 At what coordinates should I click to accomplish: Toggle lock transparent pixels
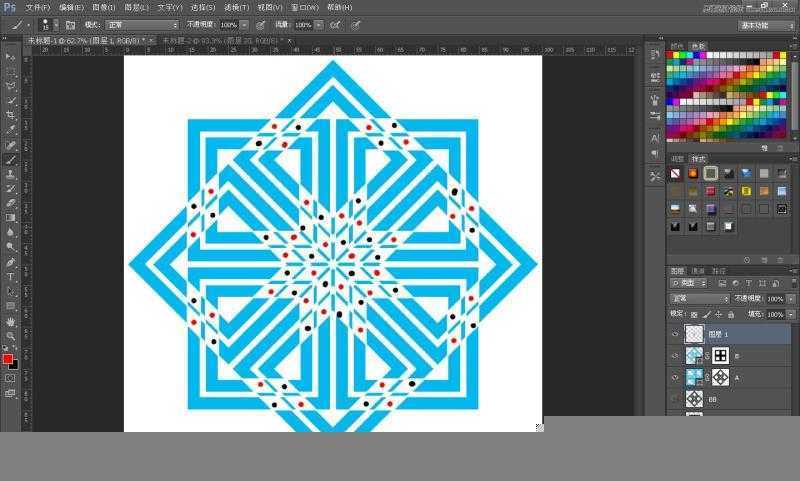pyautogui.click(x=694, y=315)
